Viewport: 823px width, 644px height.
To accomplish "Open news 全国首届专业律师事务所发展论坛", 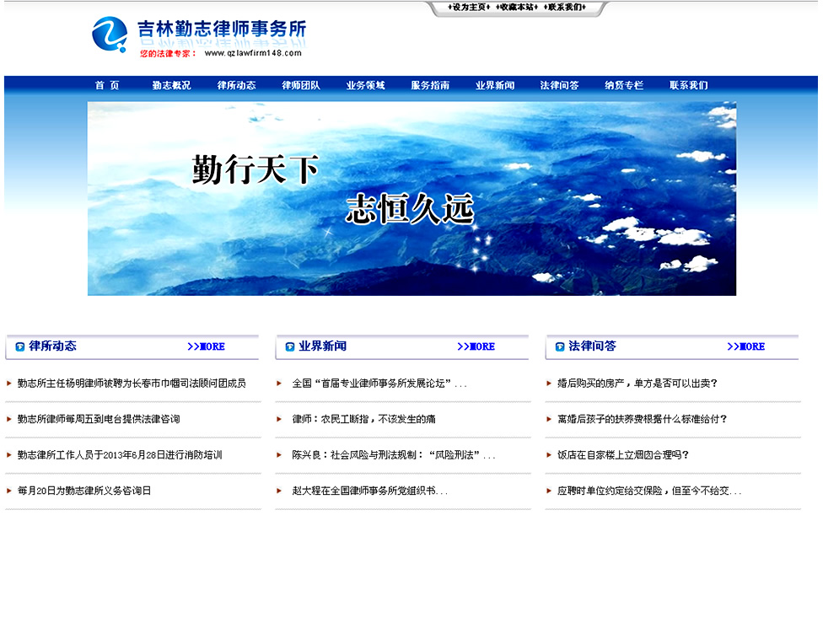I will tap(379, 384).
